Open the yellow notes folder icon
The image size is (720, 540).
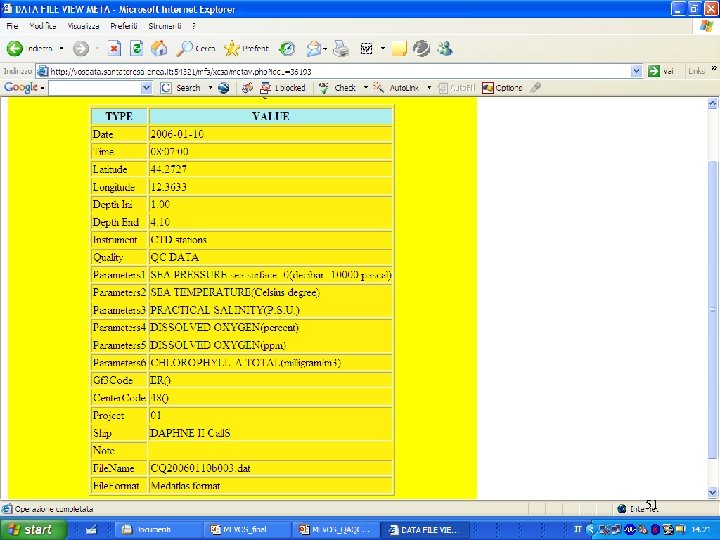pyautogui.click(x=399, y=48)
